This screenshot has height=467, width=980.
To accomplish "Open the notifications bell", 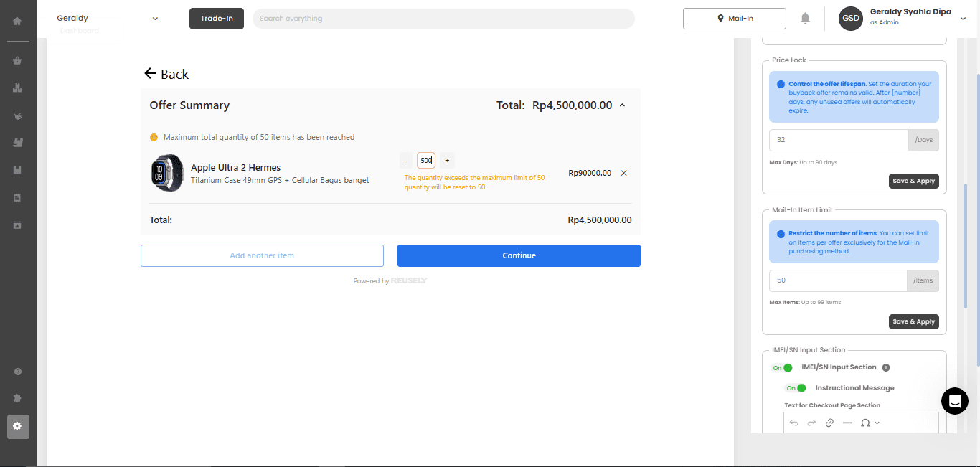I will click(805, 19).
